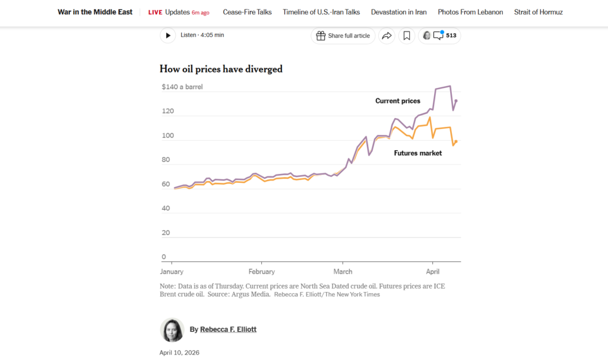
Task: Go to Strait of Hormuz tab
Action: (538, 12)
